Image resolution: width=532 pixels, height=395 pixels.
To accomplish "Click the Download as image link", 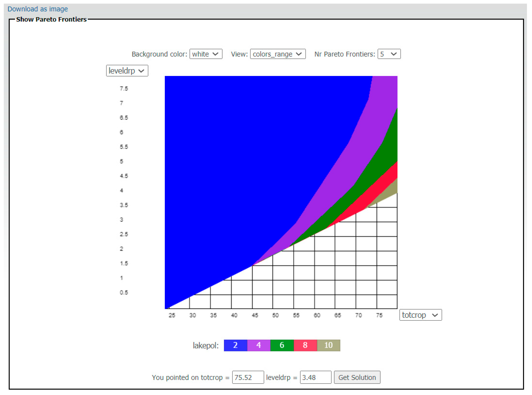I will 37,9.
